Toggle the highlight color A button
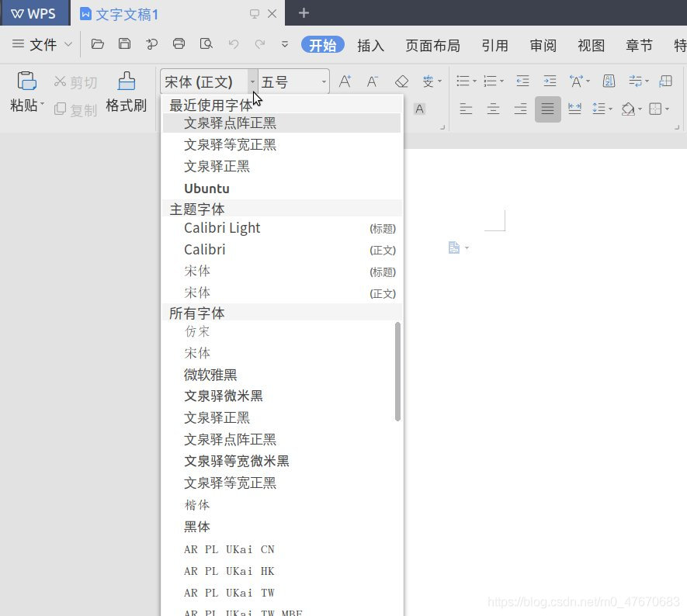687x616 pixels. click(x=419, y=109)
